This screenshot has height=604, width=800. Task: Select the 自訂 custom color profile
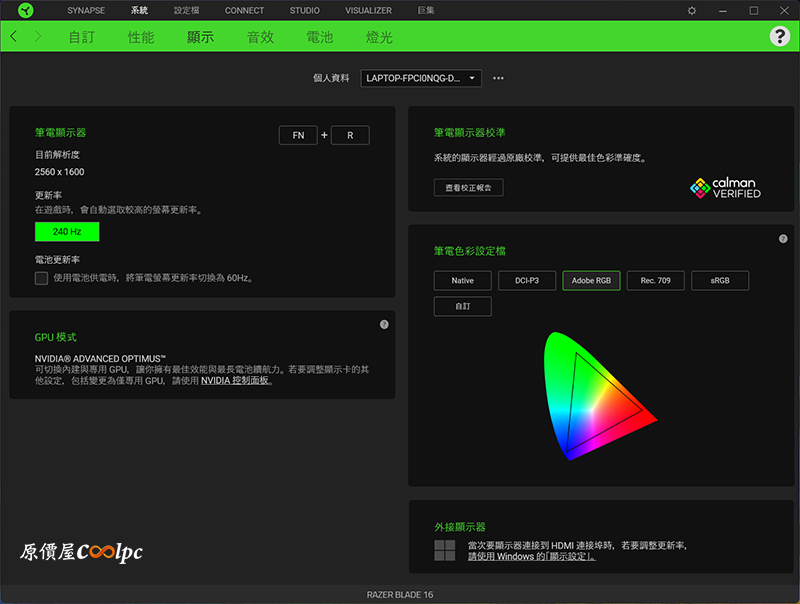pos(462,307)
